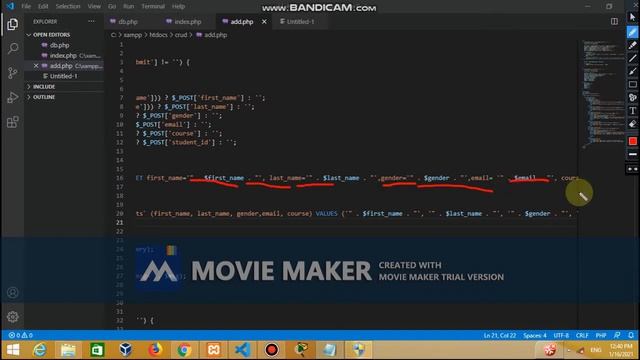Image resolution: width=640 pixels, height=360 pixels.
Task: Click xampp in the breadcrumb path
Action: [133, 35]
